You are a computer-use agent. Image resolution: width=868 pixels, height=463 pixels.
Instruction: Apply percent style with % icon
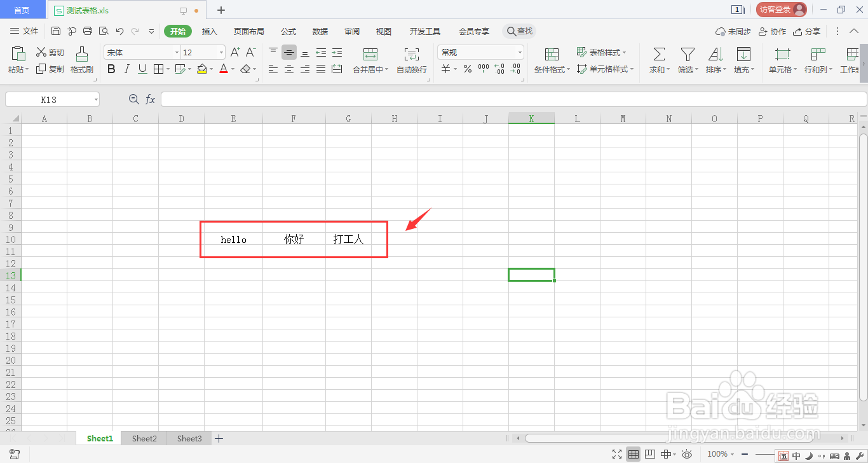468,69
